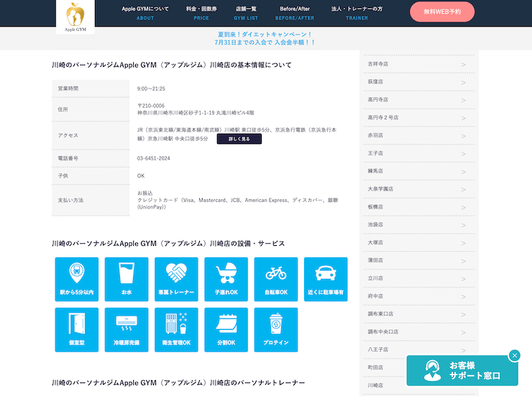
Task: Select the 子連れOK stroller icon tile
Action: click(x=226, y=279)
